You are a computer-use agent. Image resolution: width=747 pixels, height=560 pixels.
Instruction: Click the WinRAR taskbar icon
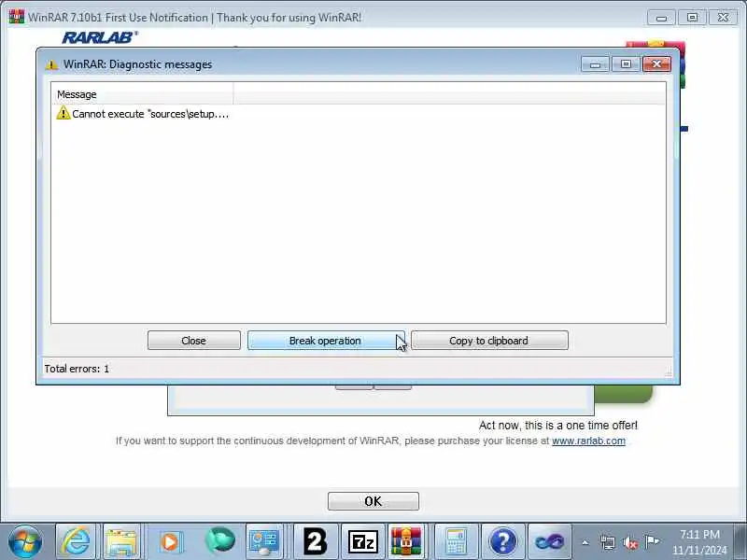405,542
